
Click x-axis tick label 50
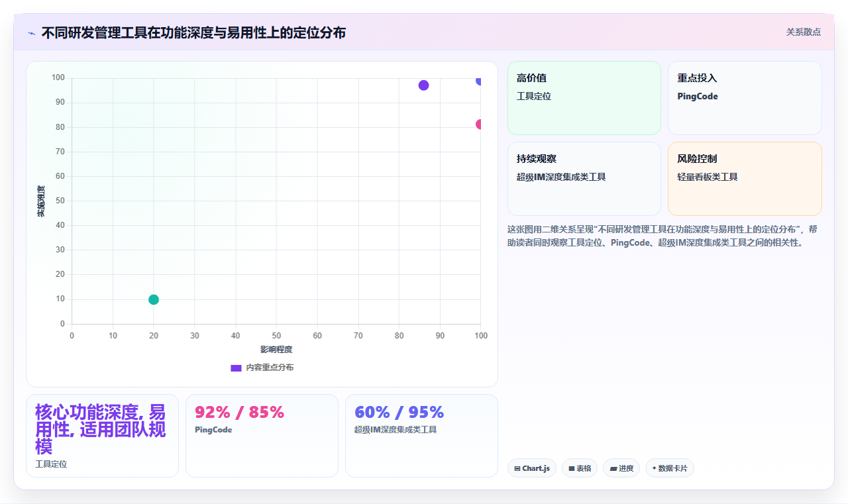(276, 336)
